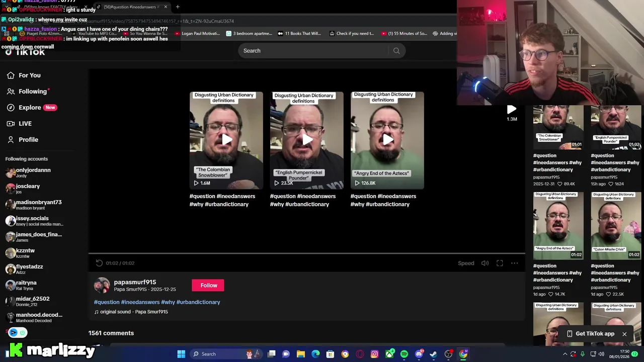Play "The Colombian Snowblower" suggested video

click(x=226, y=140)
